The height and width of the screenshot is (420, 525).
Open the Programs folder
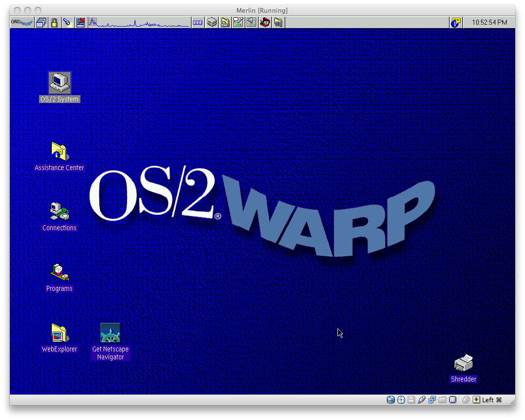coord(59,273)
